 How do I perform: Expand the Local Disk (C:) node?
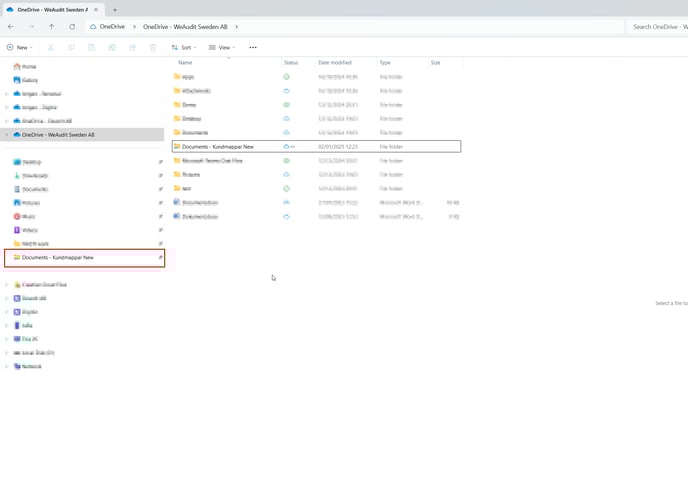point(7,353)
